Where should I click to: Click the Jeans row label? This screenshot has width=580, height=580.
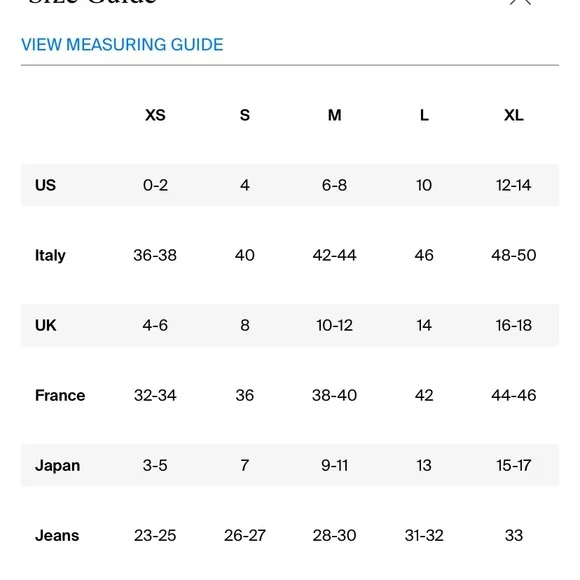(x=57, y=536)
